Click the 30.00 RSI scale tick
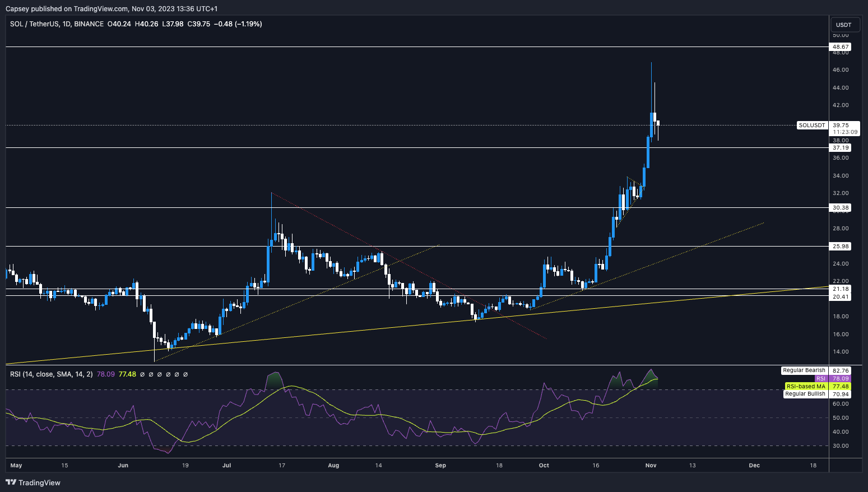 (841, 446)
